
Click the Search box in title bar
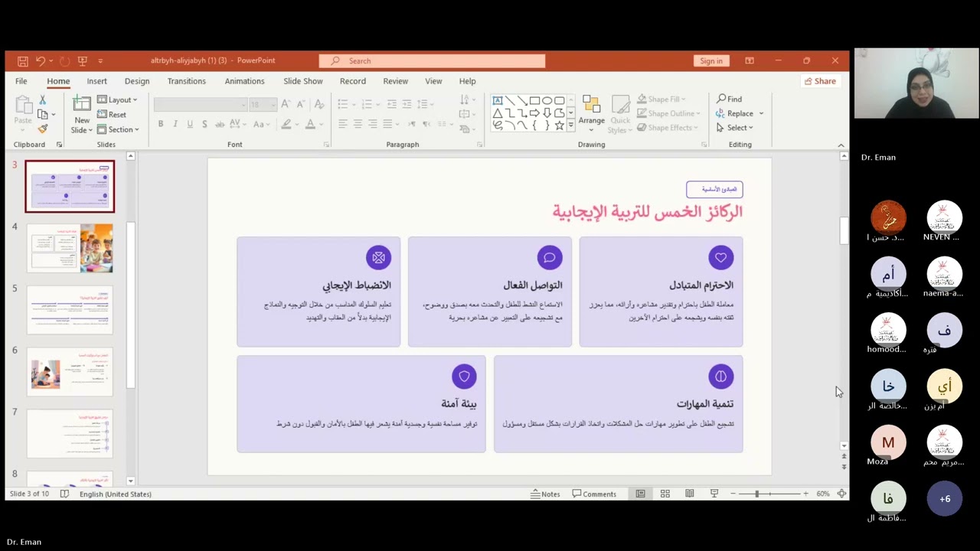point(433,61)
